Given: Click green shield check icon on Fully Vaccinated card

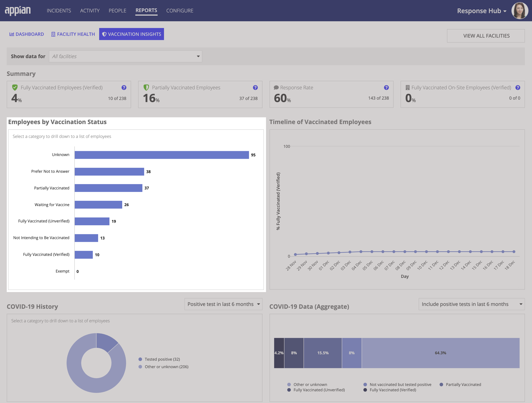Looking at the screenshot, I should click(x=15, y=88).
